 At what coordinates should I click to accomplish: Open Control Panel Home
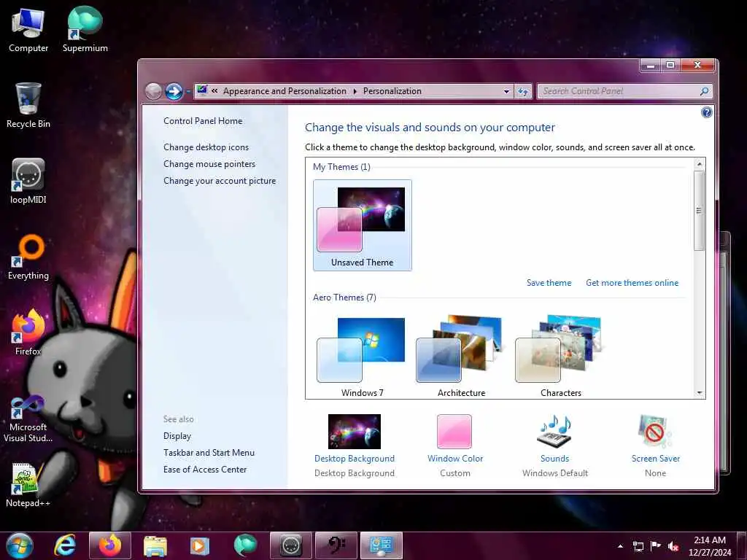point(203,121)
